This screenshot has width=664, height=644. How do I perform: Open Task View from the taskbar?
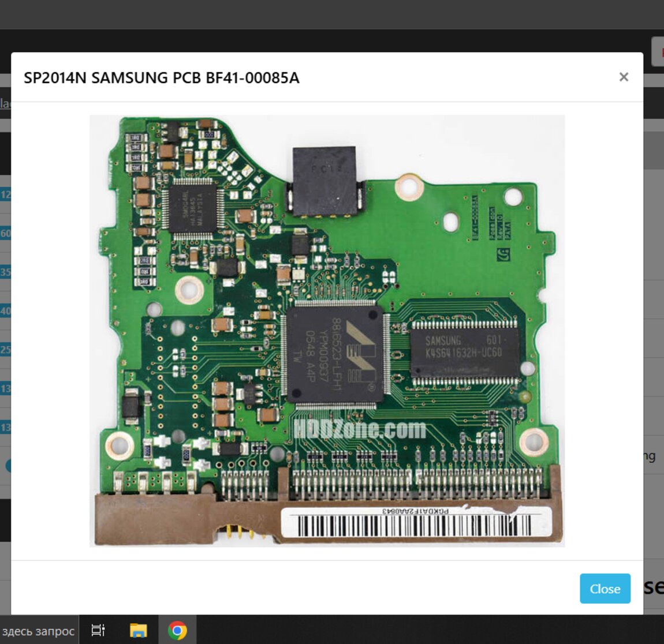(98, 631)
